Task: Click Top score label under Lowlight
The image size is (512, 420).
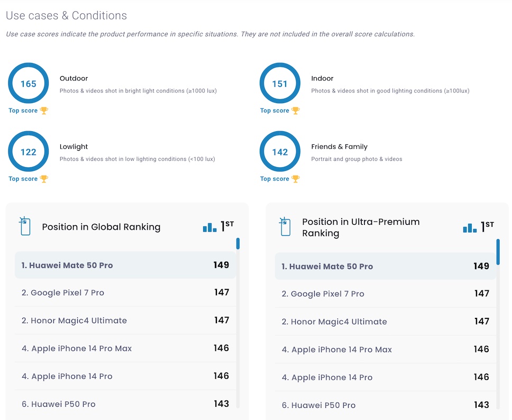Action: click(23, 179)
